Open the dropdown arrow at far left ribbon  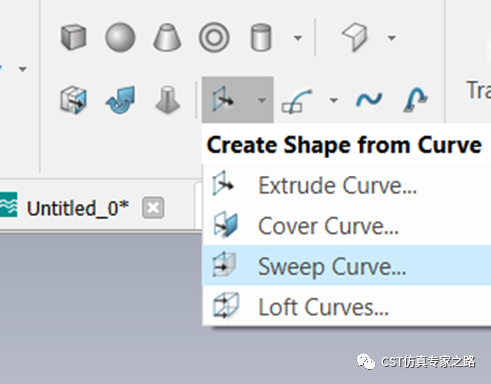pos(22,69)
